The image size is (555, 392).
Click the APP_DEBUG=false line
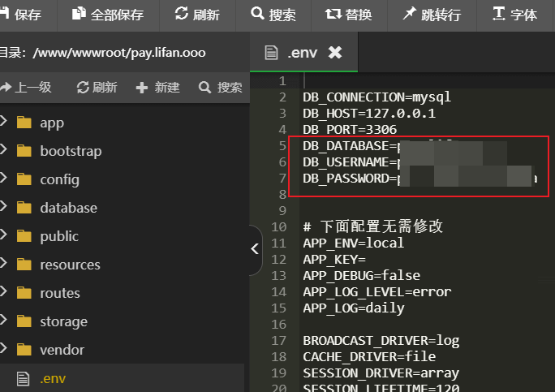[361, 275]
